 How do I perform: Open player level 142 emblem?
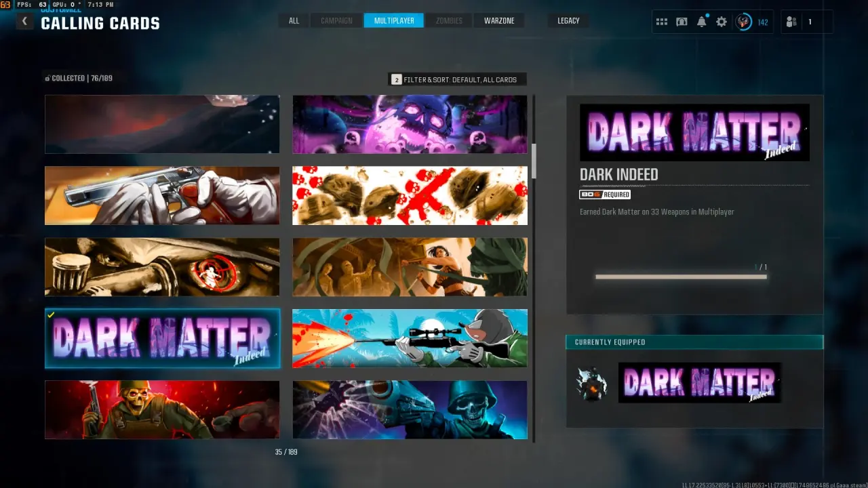(744, 22)
